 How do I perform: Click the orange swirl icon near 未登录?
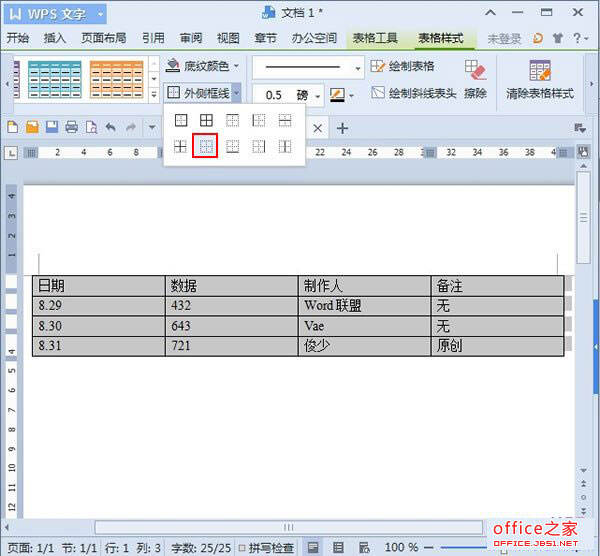tap(538, 38)
